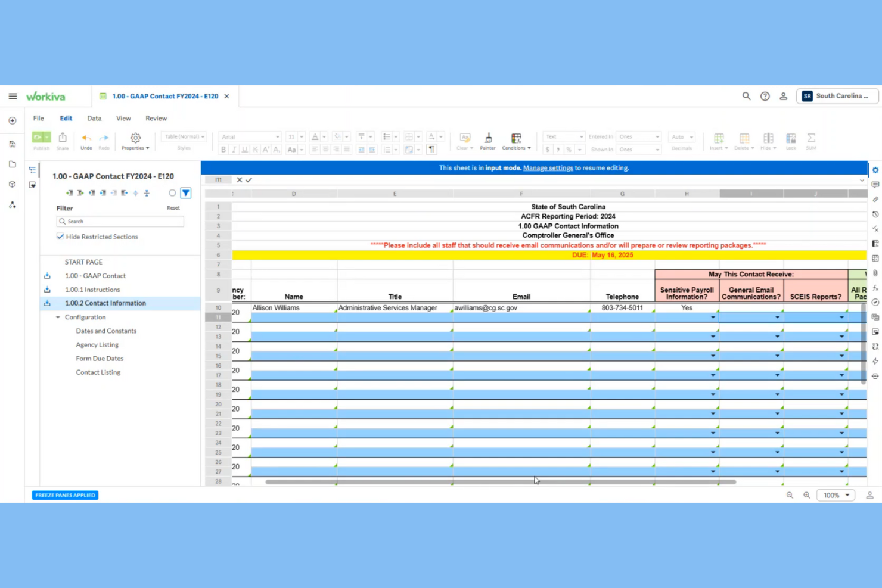
Task: Open Sensitive Payroll dropdown in row 11
Action: tap(713, 318)
